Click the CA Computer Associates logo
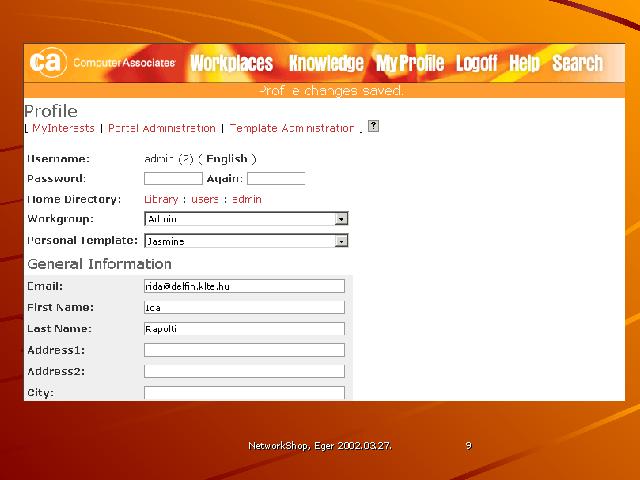The width and height of the screenshot is (640, 480). [x=102, y=62]
